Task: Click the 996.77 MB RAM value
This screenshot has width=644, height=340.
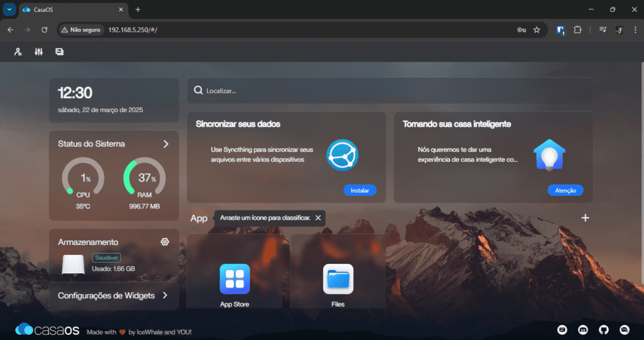Action: (x=145, y=207)
